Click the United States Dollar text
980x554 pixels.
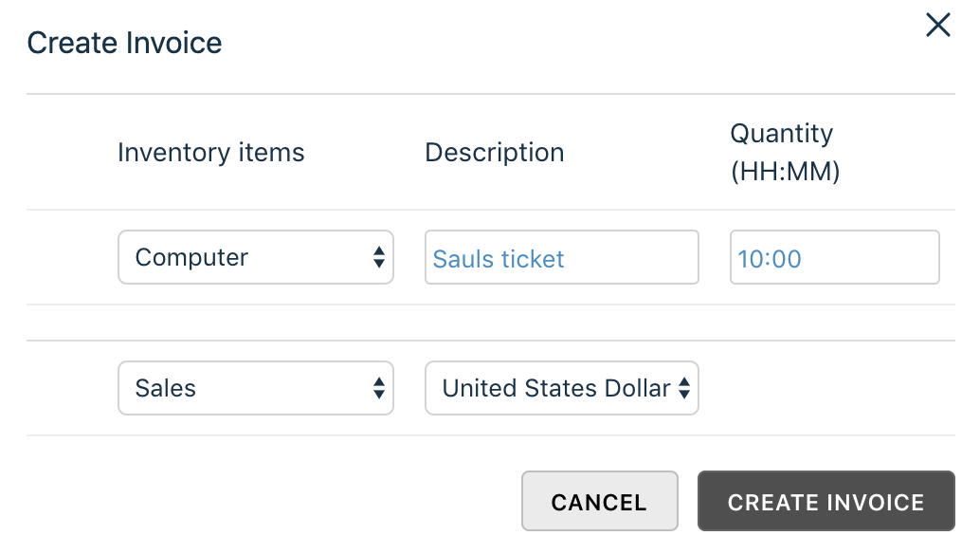556,388
